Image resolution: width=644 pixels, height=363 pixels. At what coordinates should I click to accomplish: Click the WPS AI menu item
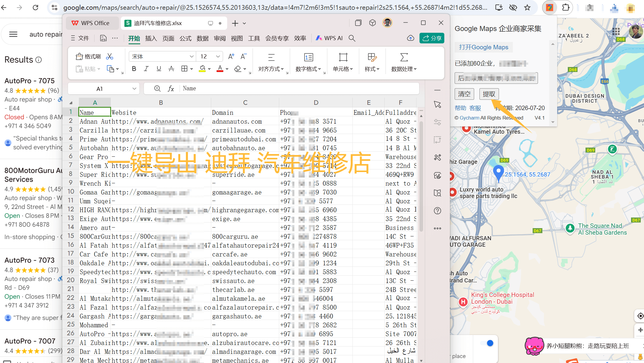click(329, 38)
